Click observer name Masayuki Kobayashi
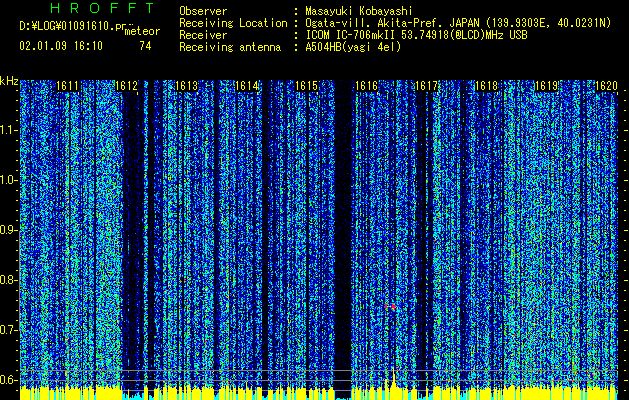The image size is (629, 400). point(359,11)
